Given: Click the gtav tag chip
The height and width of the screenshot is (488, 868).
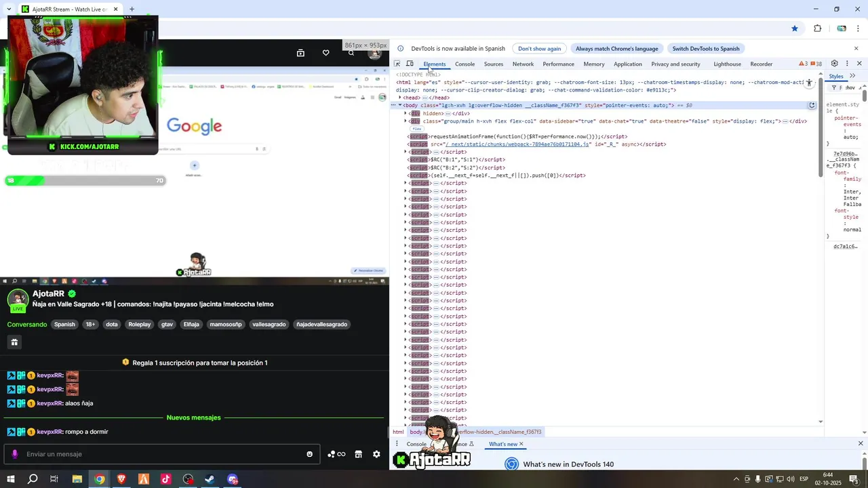Looking at the screenshot, I should [167, 324].
